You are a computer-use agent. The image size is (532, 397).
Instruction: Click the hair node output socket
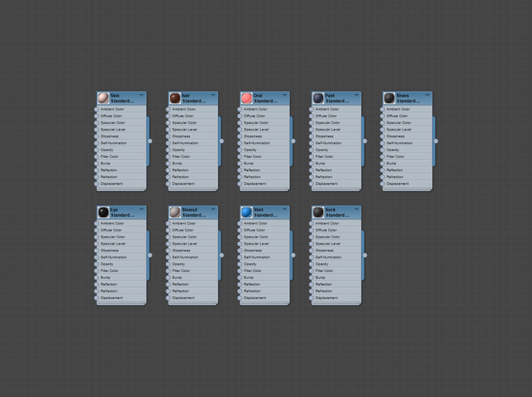[x=221, y=141]
